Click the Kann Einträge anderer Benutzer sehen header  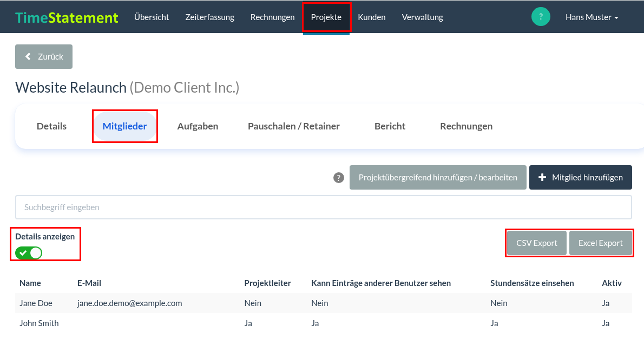(381, 283)
